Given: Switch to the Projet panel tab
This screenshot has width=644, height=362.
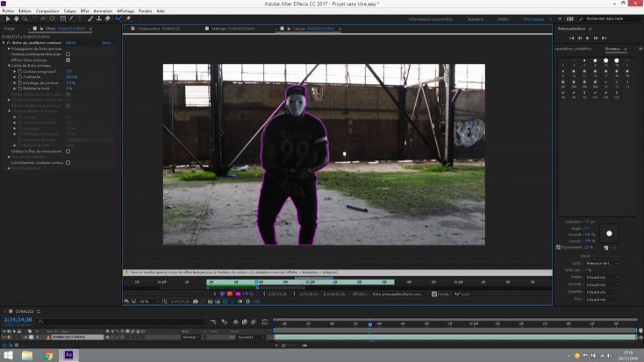Looking at the screenshot, I should click(x=9, y=29).
